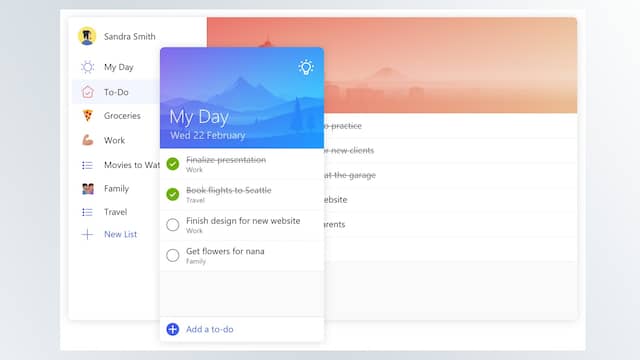Image resolution: width=640 pixels, height=360 pixels.
Task: Open the Groceries list in the sidebar
Action: pyautogui.click(x=122, y=116)
